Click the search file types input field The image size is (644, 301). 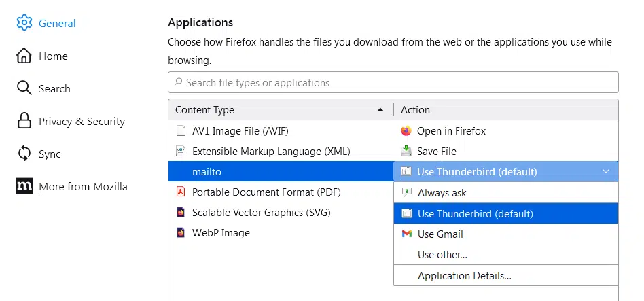coord(394,83)
